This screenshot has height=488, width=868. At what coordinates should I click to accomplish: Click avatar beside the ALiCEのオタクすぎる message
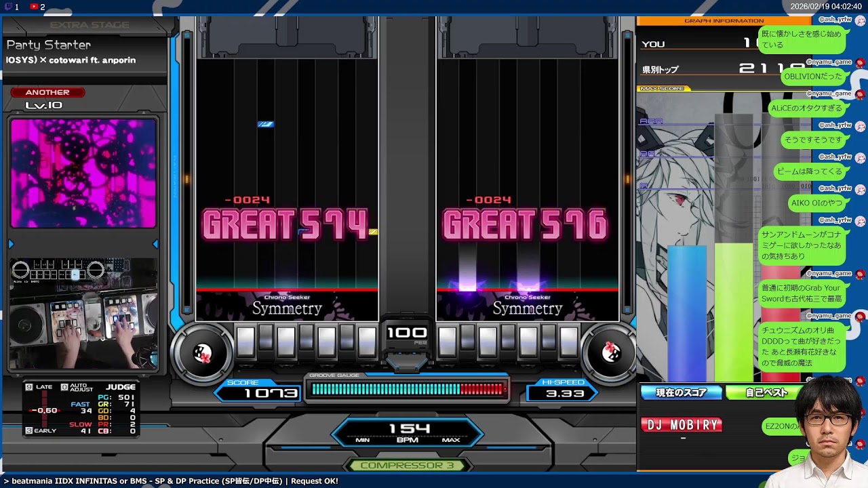tap(860, 95)
